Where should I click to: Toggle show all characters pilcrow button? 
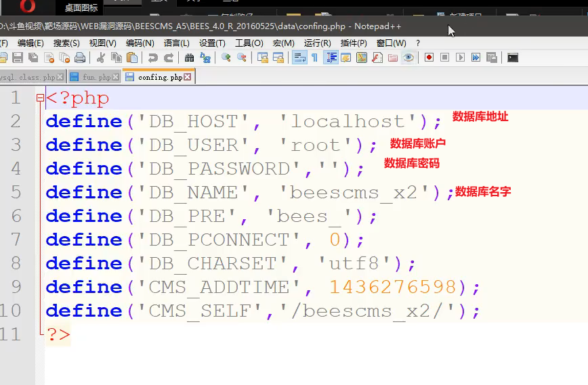(314, 58)
